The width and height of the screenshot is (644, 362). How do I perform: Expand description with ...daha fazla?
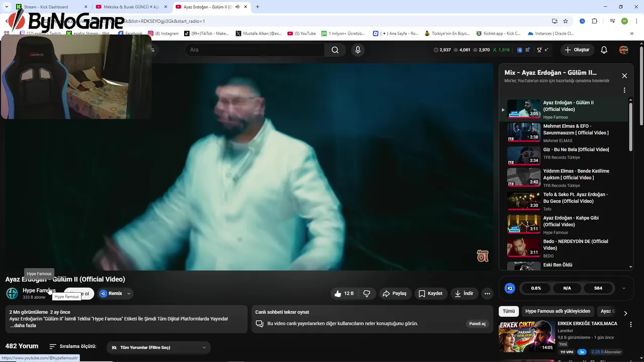(x=23, y=326)
